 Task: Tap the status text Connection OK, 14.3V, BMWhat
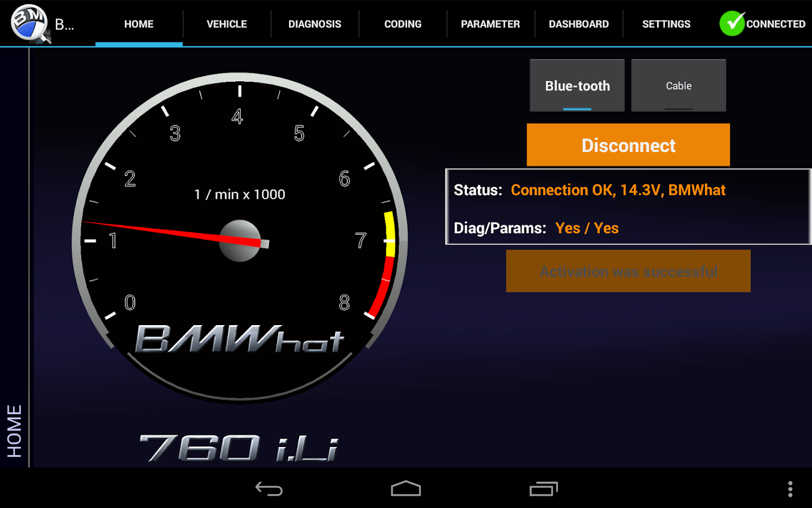618,190
